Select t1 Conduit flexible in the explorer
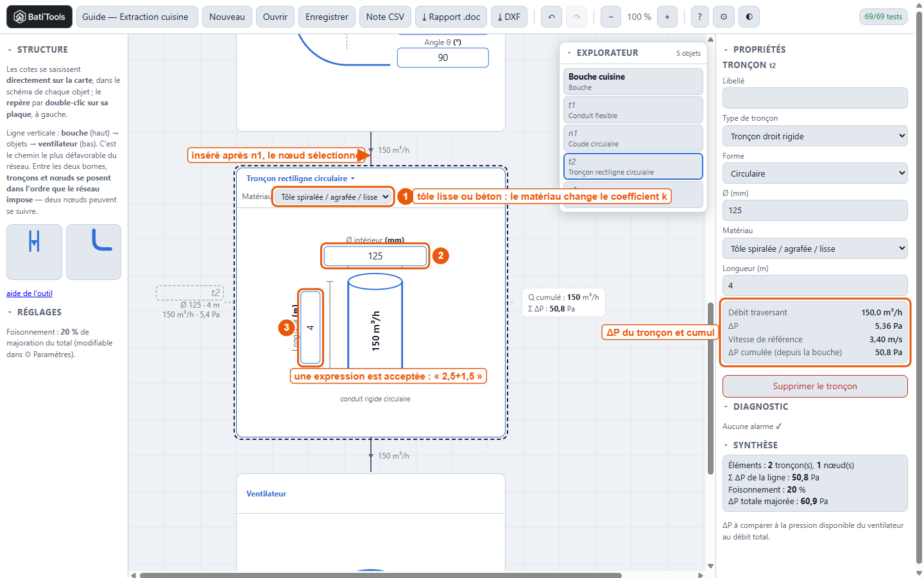Viewport: 924px width, 578px height. [633, 110]
